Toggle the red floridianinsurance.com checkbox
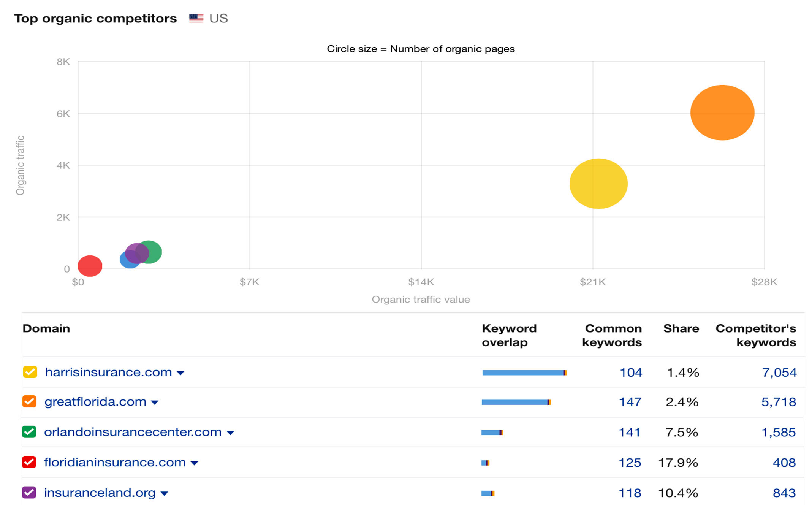This screenshot has height=512, width=812. pyautogui.click(x=29, y=462)
